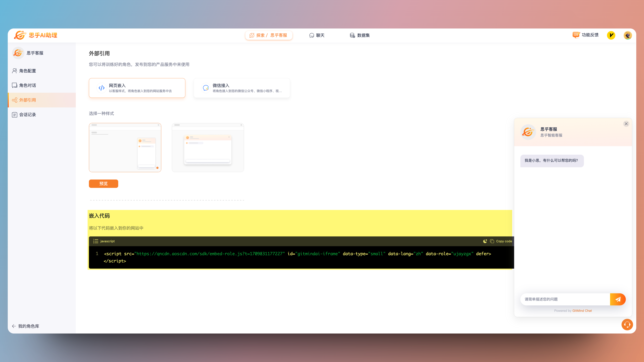Click the orange 预览 preview button
Screen dimensions: 644x362
(103, 184)
